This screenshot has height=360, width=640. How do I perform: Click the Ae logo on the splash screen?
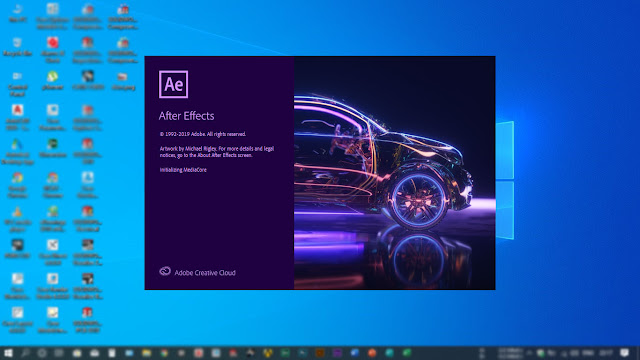tap(173, 84)
